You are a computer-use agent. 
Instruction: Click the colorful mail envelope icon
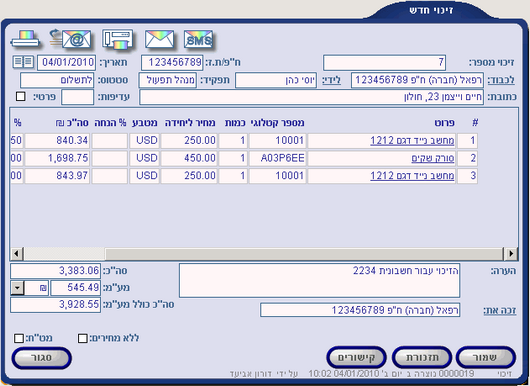pos(160,39)
